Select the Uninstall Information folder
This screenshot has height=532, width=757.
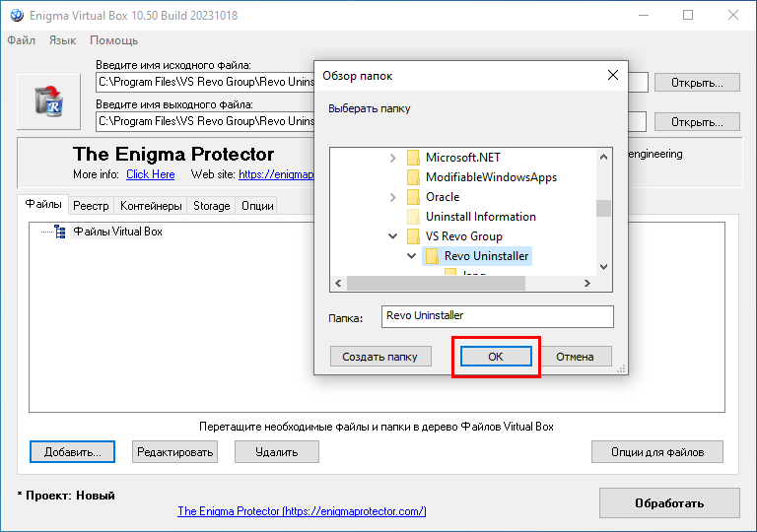(x=481, y=217)
